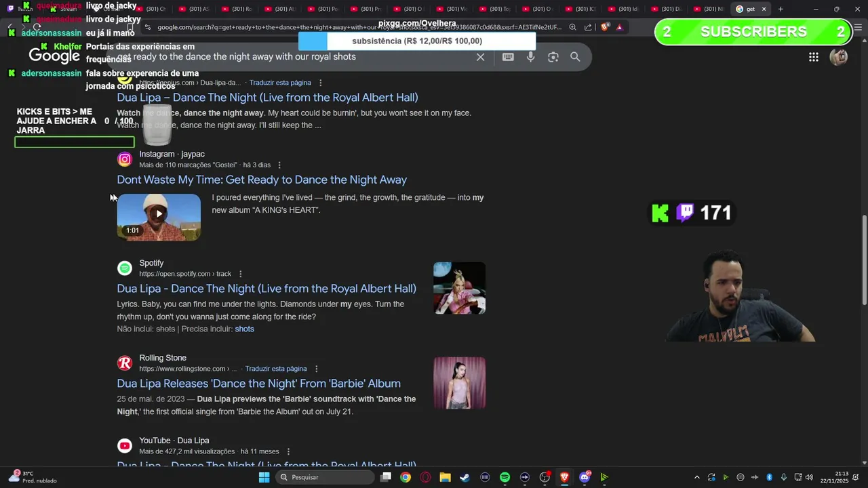This screenshot has height=488, width=868.
Task: Open Spotify Dance The Night track link
Action: pyautogui.click(x=267, y=289)
